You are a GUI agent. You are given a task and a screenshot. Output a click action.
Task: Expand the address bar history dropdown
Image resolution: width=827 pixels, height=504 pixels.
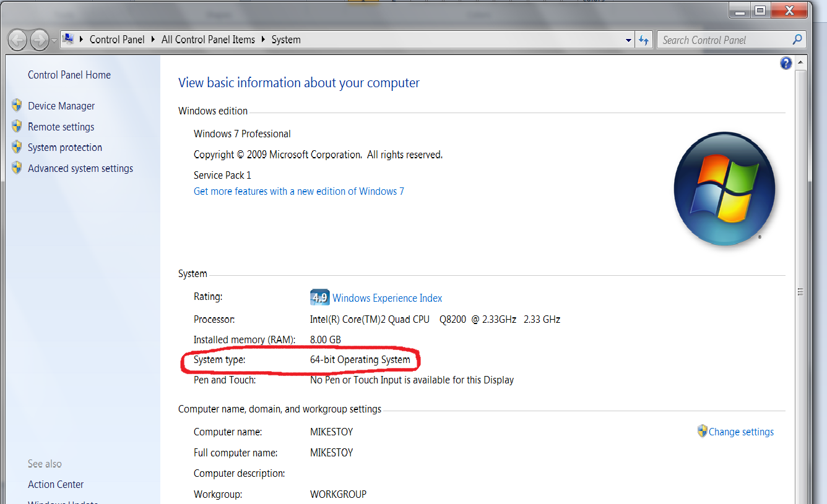[x=628, y=39]
